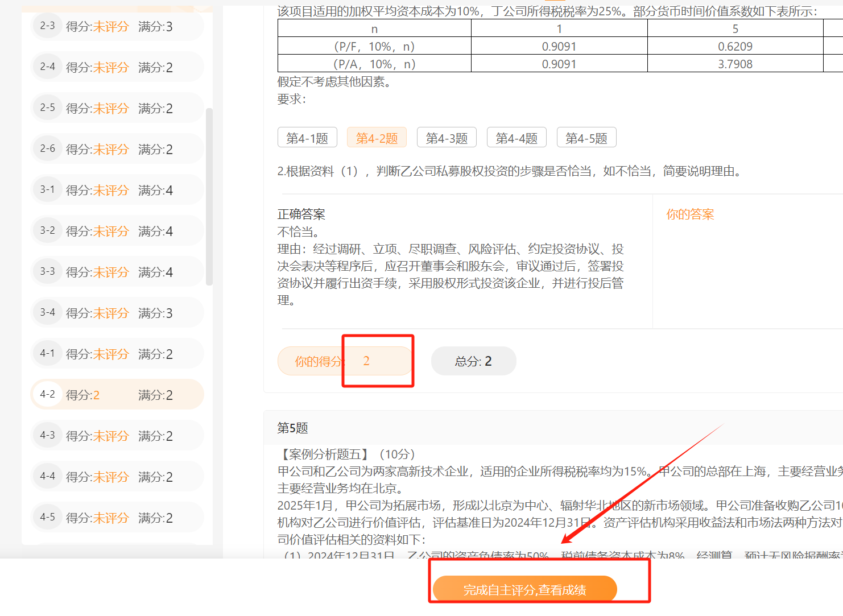Switch to the 第4-5题 tab
Screen dimensions: 843x616
(x=586, y=137)
